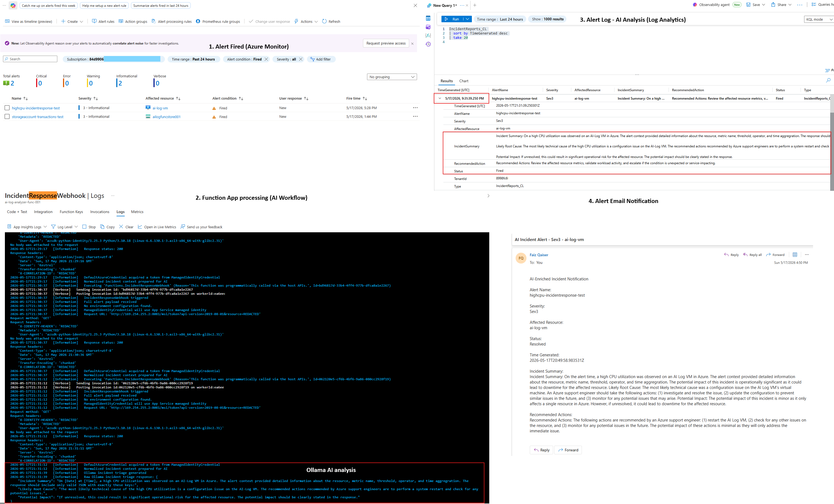
Task: Open more options for storageaccount-transactions-test row
Action: coord(415,116)
